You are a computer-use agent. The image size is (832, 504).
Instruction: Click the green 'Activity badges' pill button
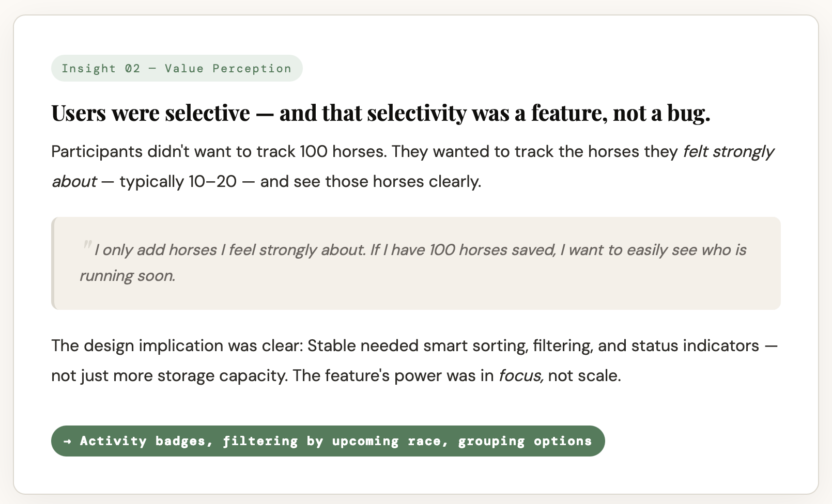(328, 441)
